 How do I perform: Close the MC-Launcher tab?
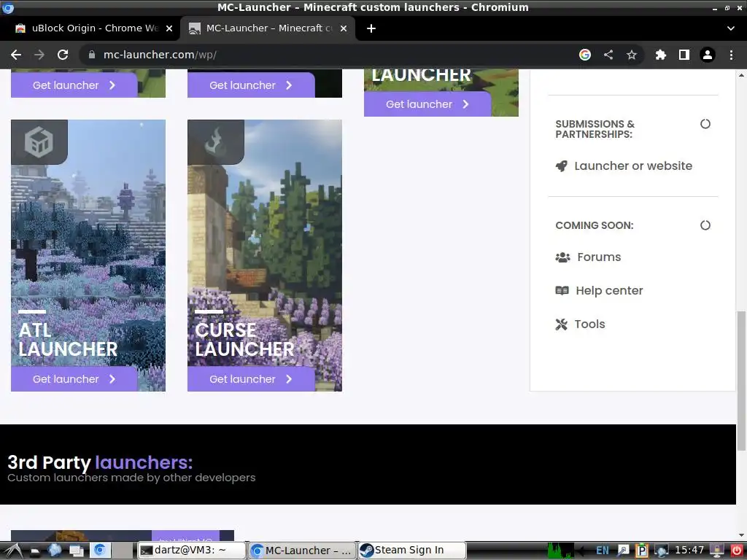(x=344, y=28)
